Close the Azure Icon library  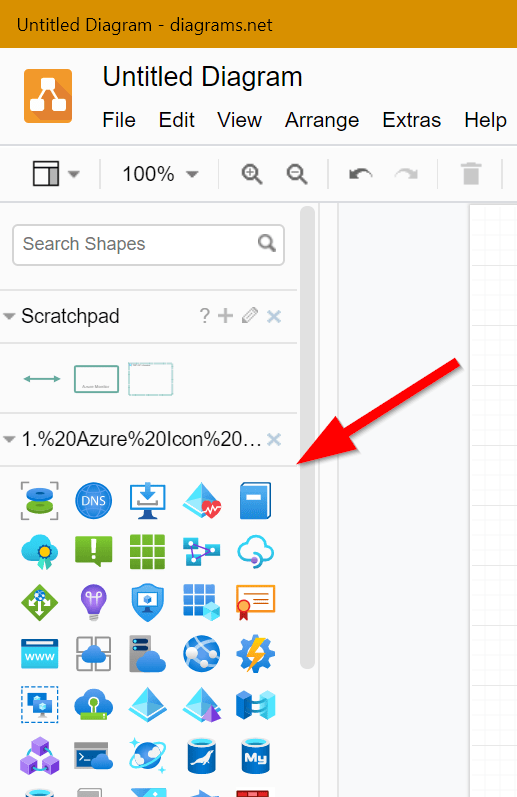[x=274, y=439]
